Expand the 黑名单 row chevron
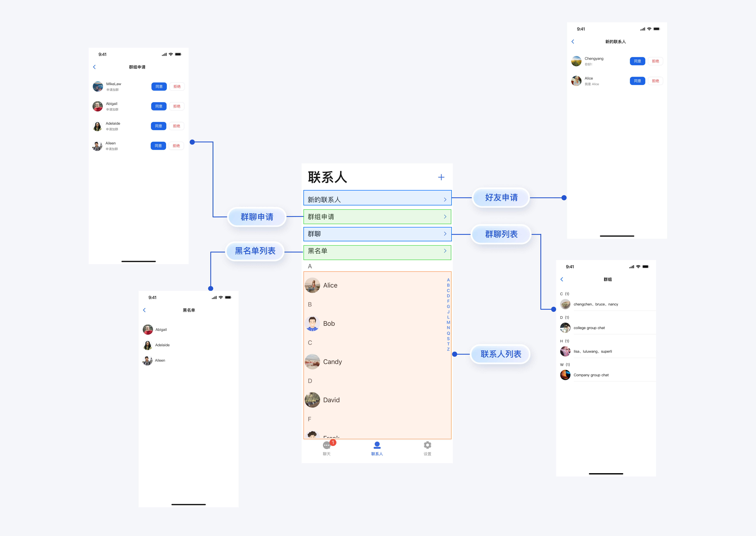The width and height of the screenshot is (756, 536). coord(445,251)
